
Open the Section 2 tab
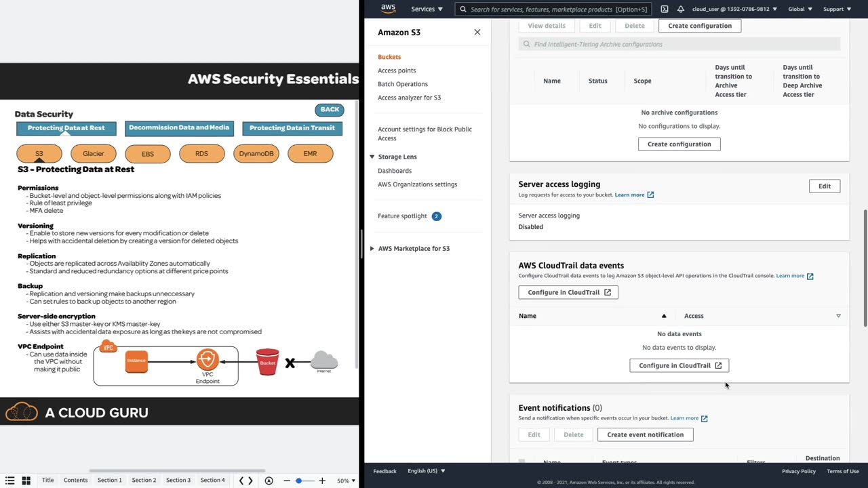click(144, 480)
